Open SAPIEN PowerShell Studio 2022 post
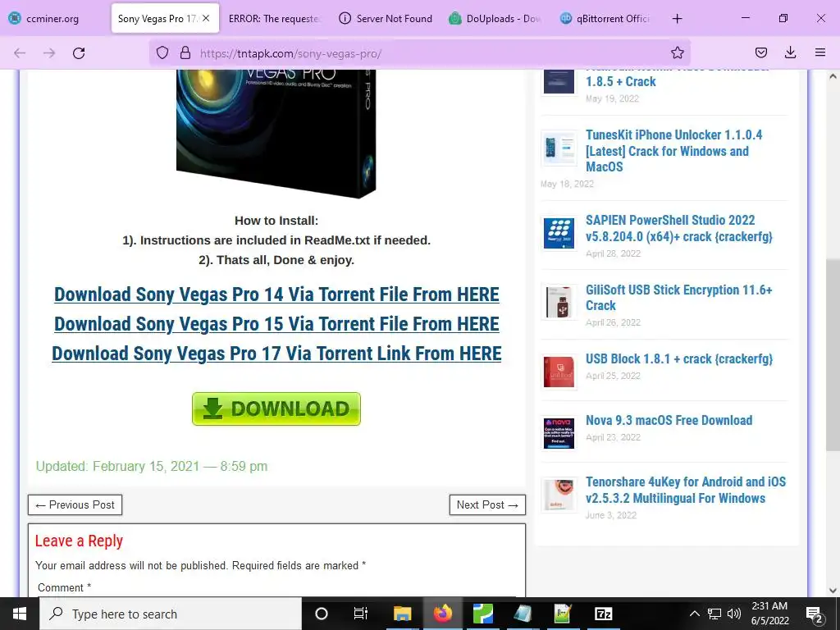This screenshot has height=630, width=840. pyautogui.click(x=678, y=228)
